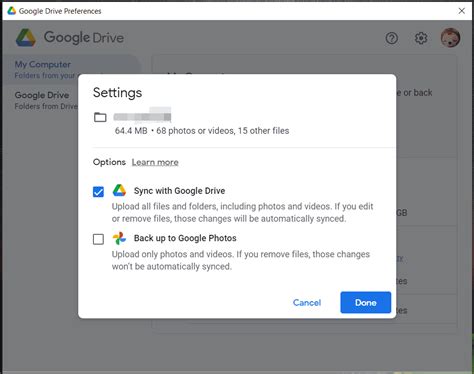Image resolution: width=474 pixels, height=374 pixels.
Task: Click the Google Photos pinwheel icon
Action: pyautogui.click(x=119, y=238)
